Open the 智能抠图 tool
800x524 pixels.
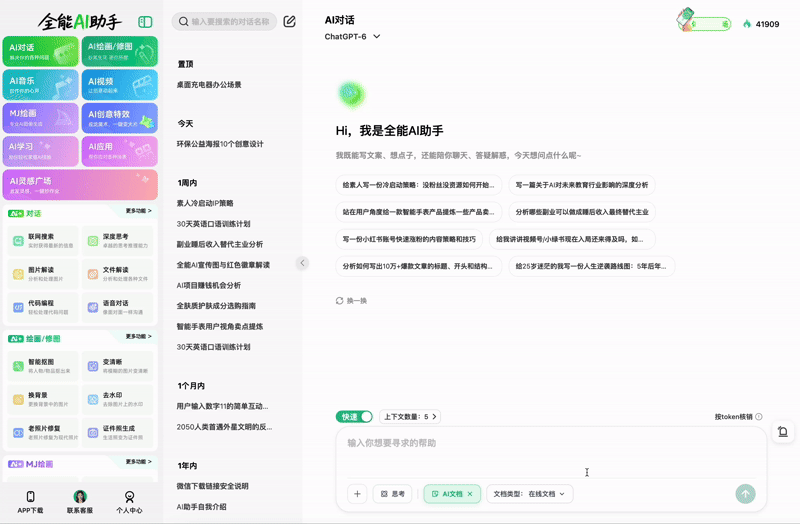tap(43, 366)
